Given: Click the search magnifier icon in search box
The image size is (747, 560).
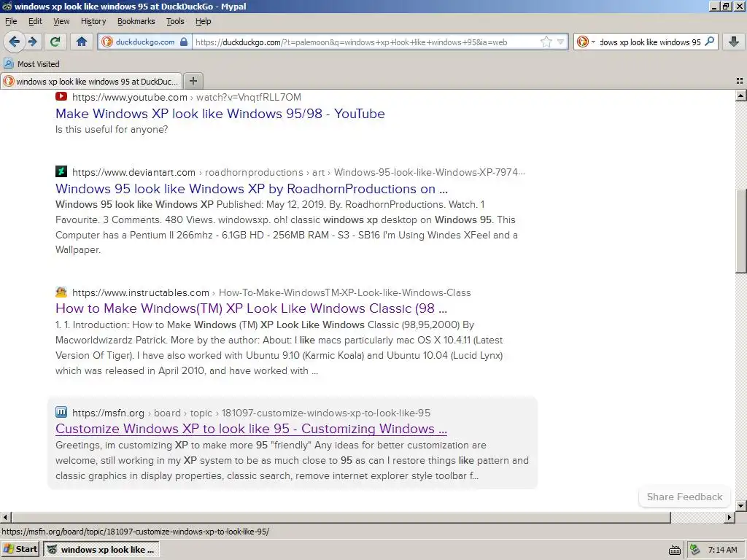Looking at the screenshot, I should (x=709, y=42).
